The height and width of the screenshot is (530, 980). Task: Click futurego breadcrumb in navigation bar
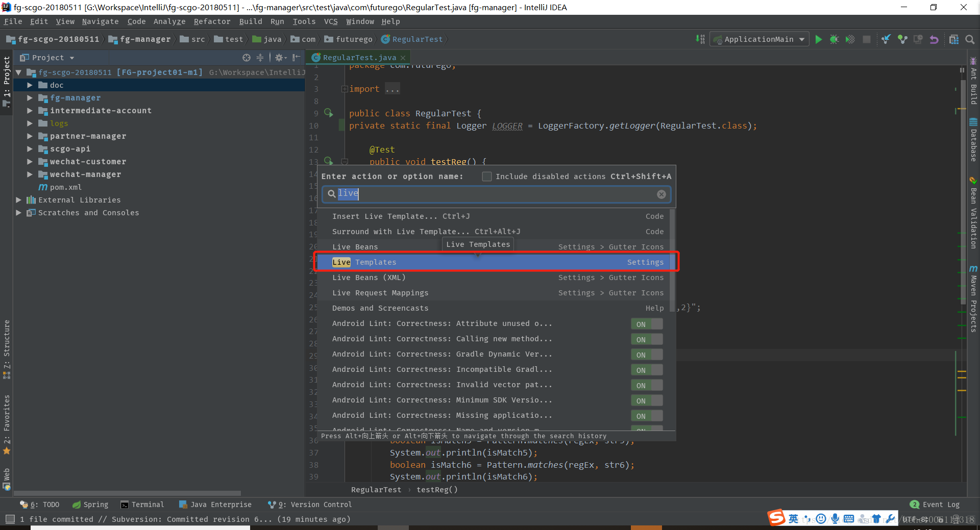click(x=349, y=39)
